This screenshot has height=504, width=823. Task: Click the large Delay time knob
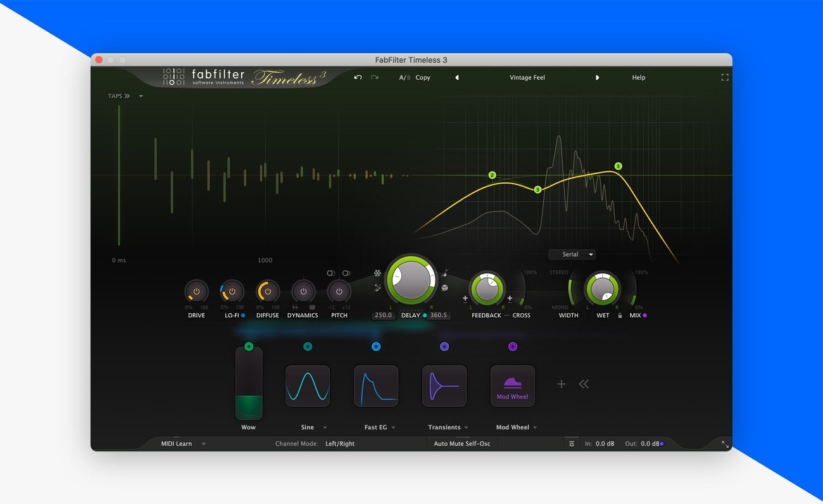pyautogui.click(x=411, y=280)
